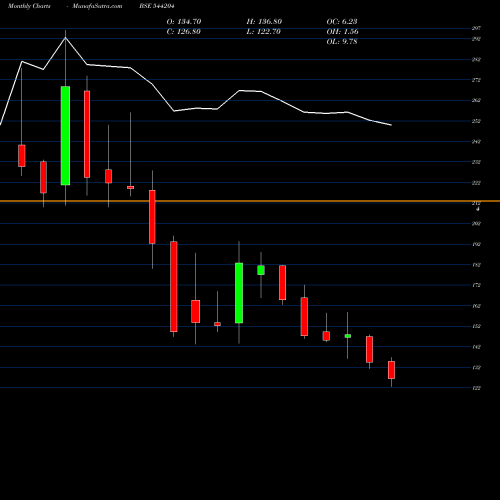This screenshot has height=500, width=500.
Task: Click the 232 price axis label
Action: pyautogui.click(x=476, y=162)
